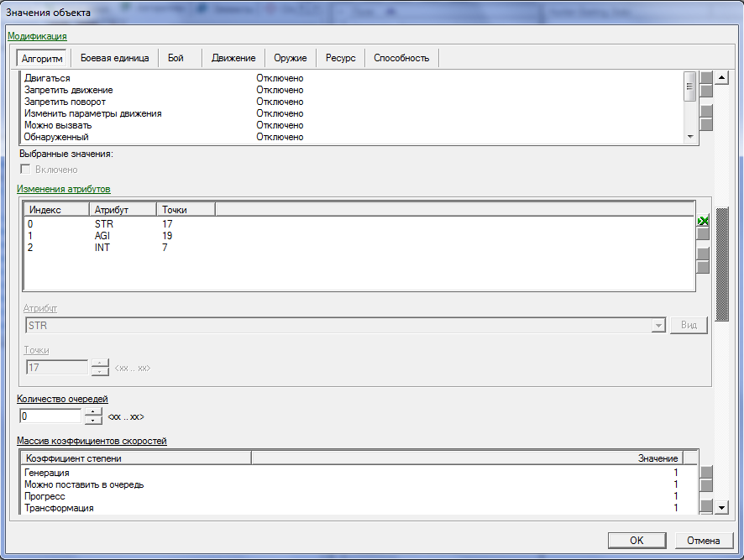The height and width of the screenshot is (560, 744).
Task: Increase the Точки spinner value
Action: point(100,363)
